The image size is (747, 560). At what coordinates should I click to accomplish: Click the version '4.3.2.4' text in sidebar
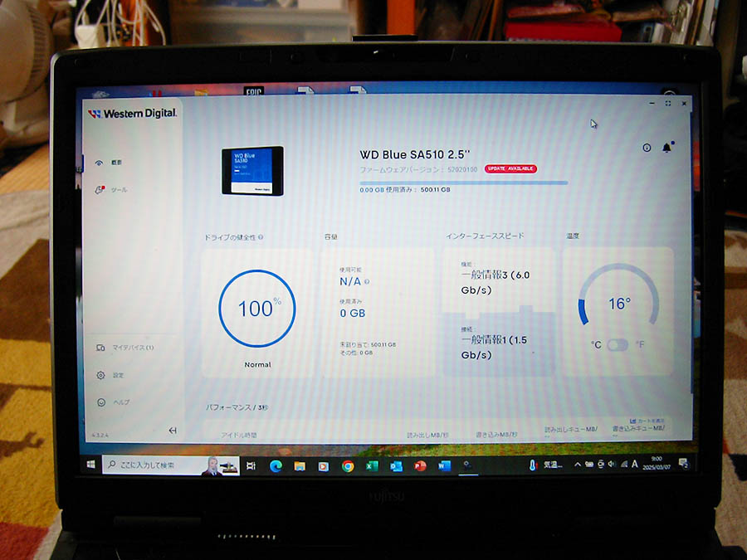click(100, 436)
